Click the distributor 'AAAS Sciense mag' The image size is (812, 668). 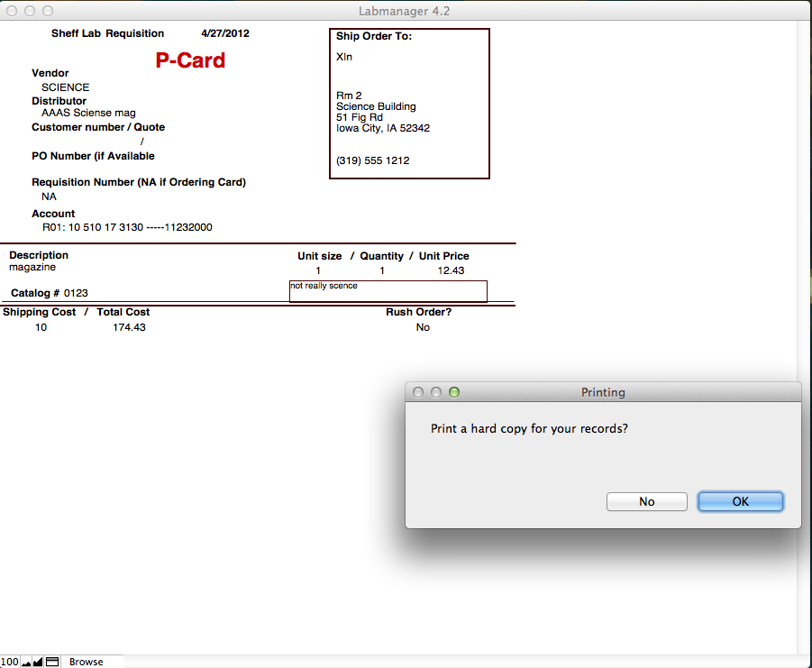coord(88,113)
